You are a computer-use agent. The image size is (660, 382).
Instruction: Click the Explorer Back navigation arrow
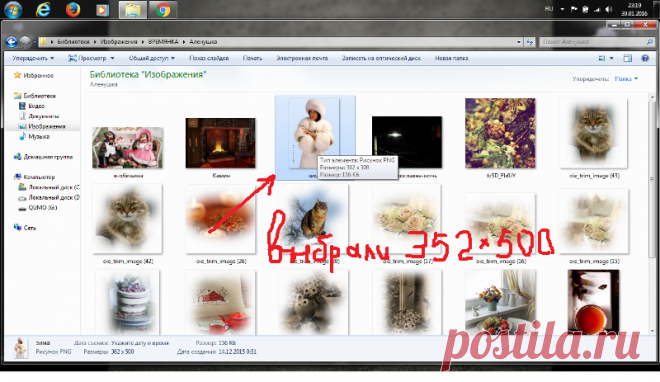point(11,42)
